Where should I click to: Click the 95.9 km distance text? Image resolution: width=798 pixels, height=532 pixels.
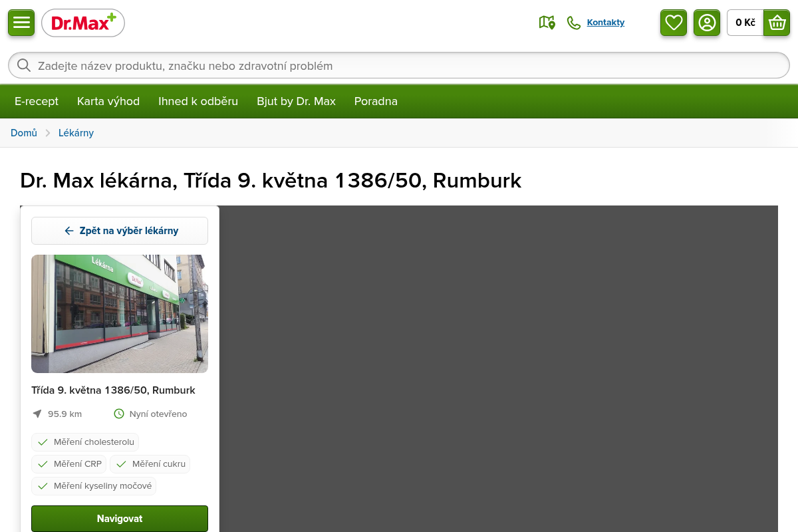click(x=65, y=414)
